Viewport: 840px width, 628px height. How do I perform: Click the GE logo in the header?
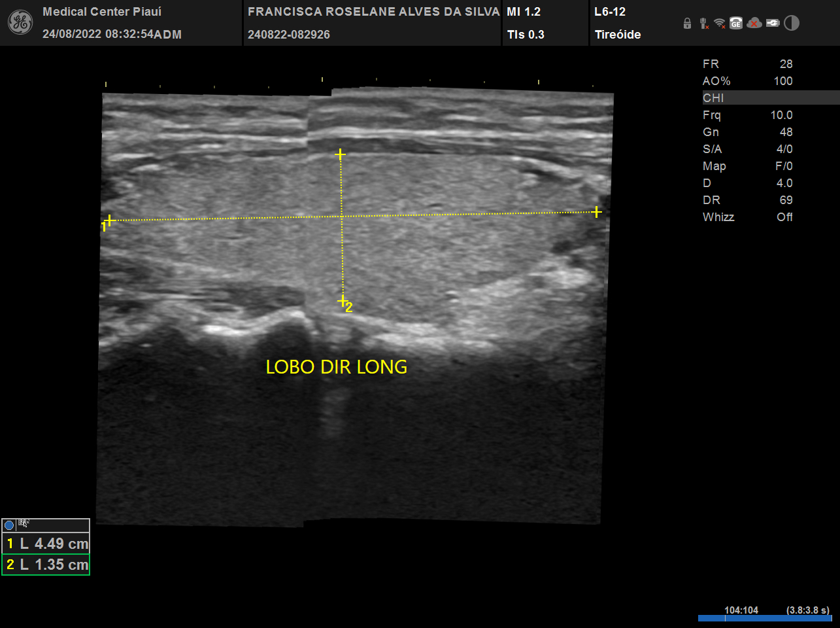pyautogui.click(x=20, y=23)
